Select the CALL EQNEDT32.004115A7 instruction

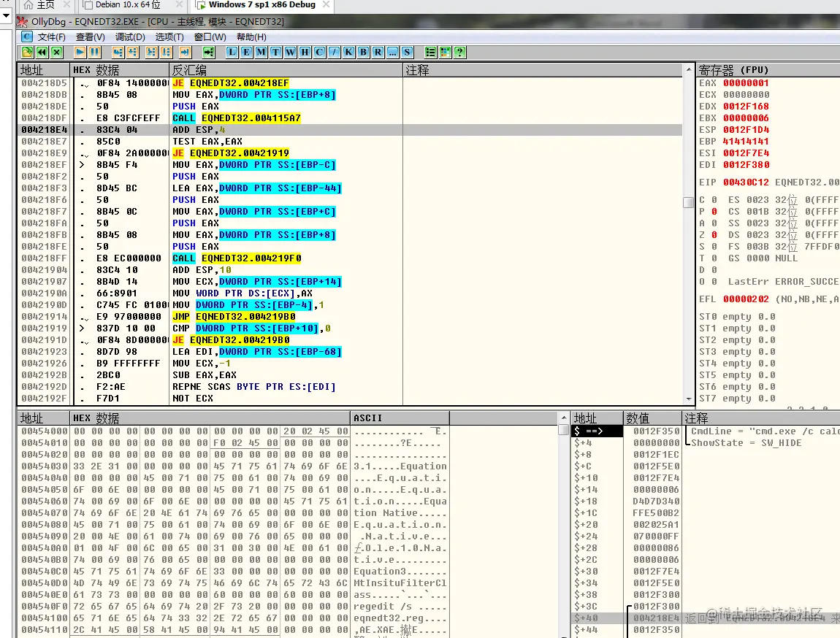pyautogui.click(x=236, y=118)
